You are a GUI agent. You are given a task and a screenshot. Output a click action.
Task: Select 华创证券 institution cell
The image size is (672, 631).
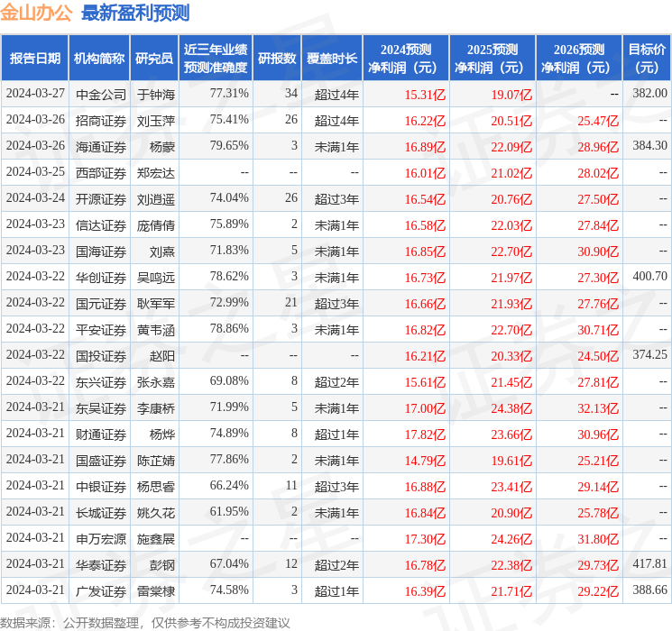(x=101, y=278)
